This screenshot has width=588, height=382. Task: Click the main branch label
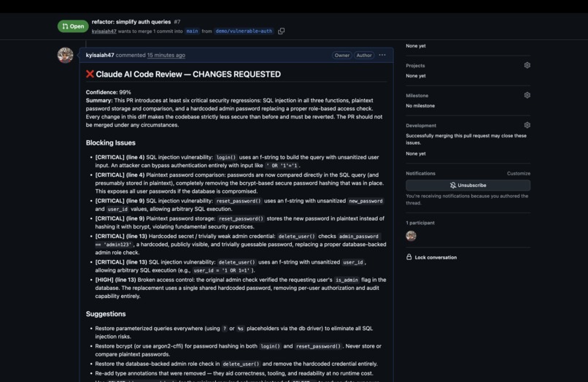192,31
